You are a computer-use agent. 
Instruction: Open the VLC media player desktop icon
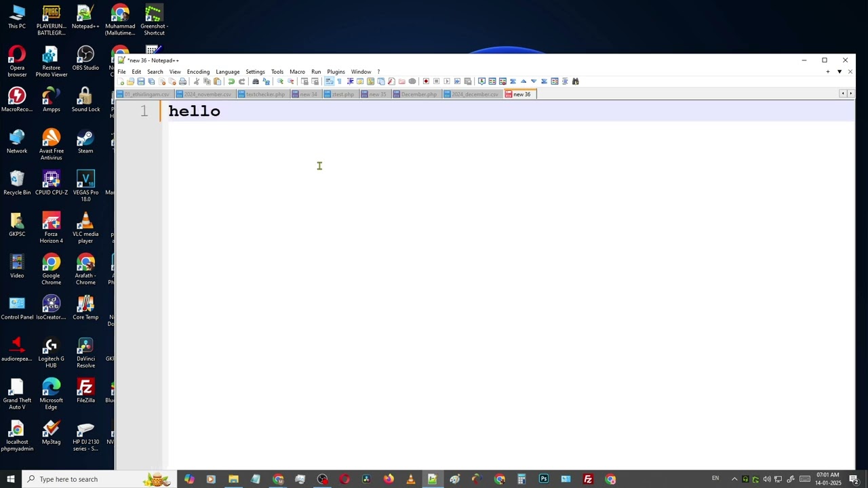(x=85, y=228)
